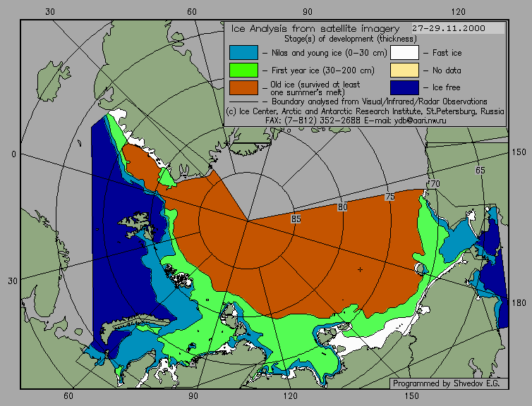Pick the orange Old ice legend swatch
532x406 pixels.
[243, 88]
